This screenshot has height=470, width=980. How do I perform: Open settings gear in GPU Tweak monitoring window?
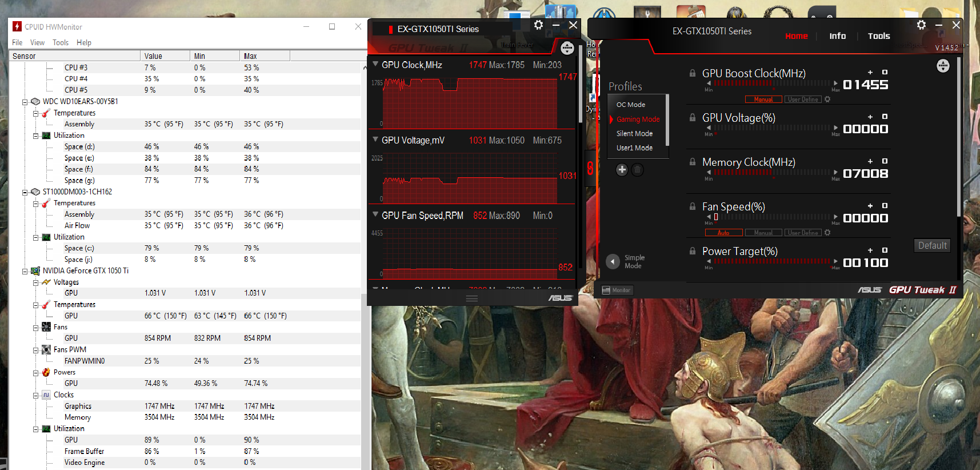538,25
